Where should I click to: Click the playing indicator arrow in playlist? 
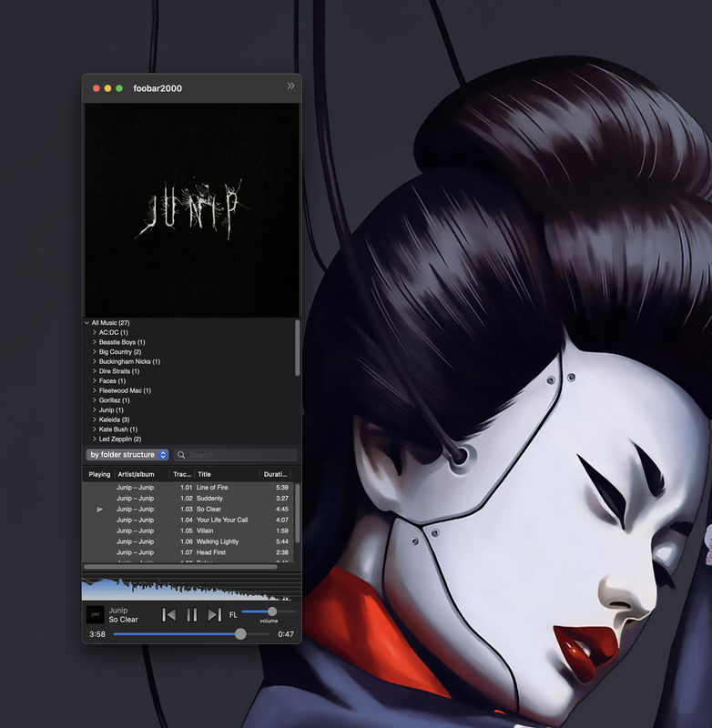pos(99,510)
